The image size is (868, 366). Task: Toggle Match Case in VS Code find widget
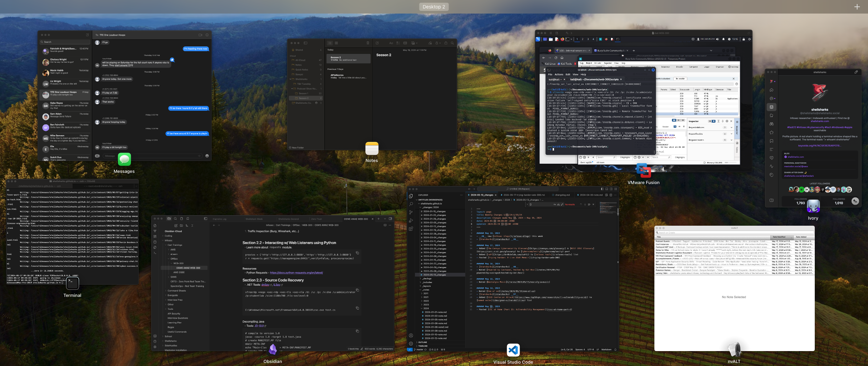tap(555, 204)
